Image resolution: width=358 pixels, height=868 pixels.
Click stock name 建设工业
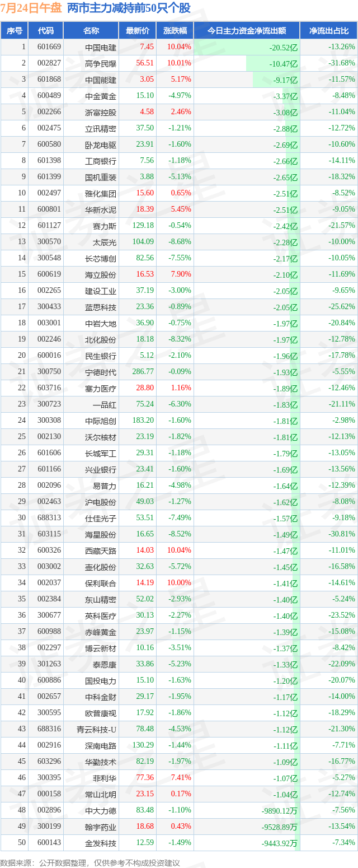tap(101, 291)
